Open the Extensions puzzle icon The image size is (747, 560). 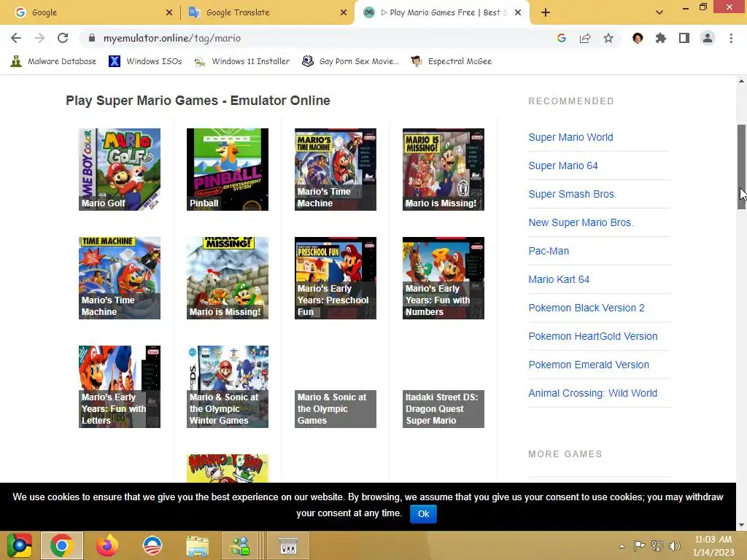click(661, 38)
